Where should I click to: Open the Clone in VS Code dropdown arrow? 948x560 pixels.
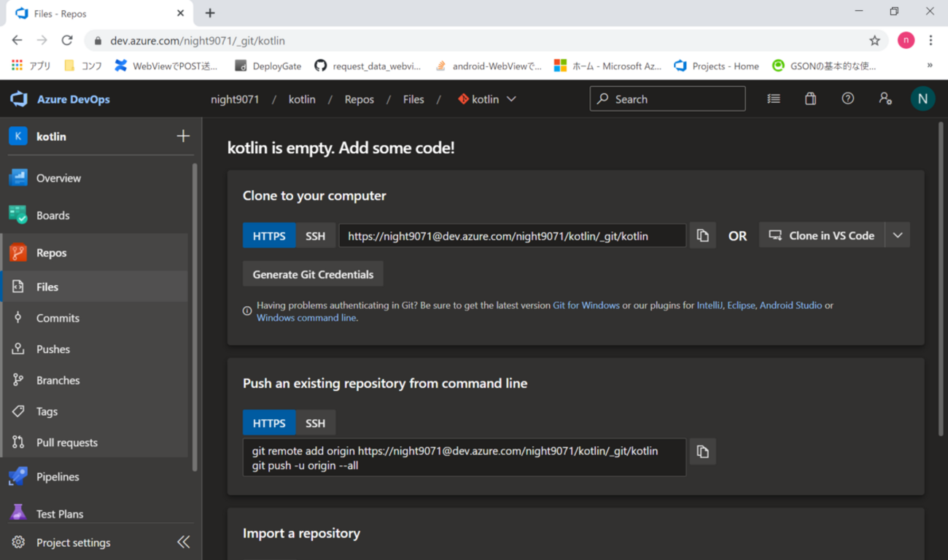tap(898, 236)
